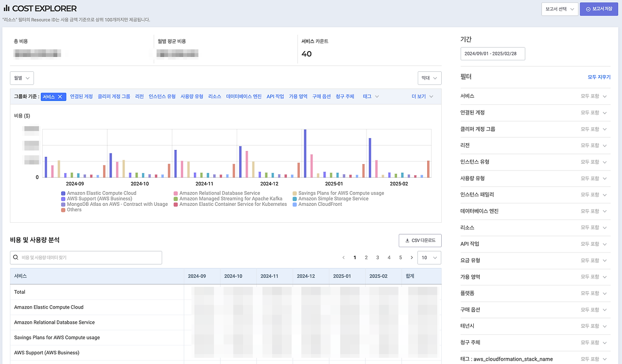Select 리전 in the grouping bar
The height and width of the screenshot is (364, 622).
[139, 97]
